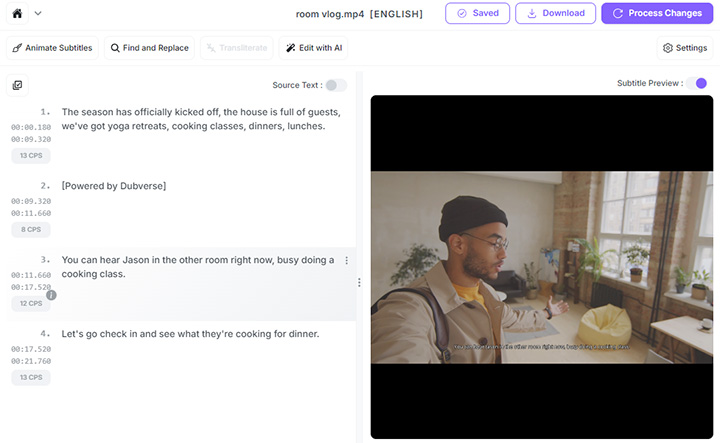Download the subtitled video

click(x=555, y=13)
